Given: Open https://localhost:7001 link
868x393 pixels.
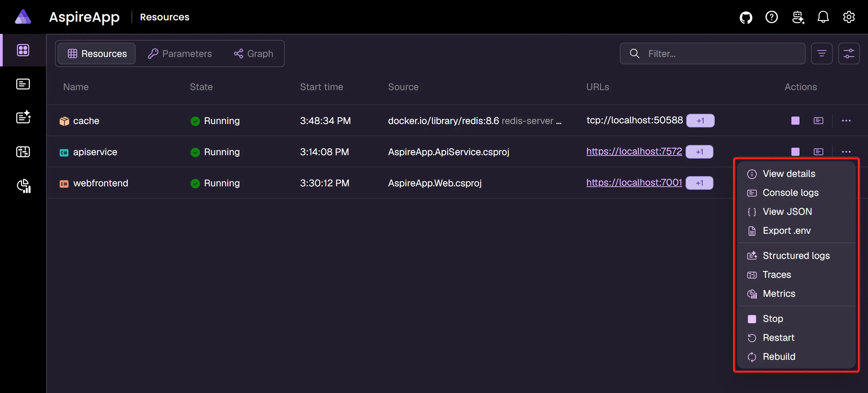Looking at the screenshot, I should tap(634, 183).
